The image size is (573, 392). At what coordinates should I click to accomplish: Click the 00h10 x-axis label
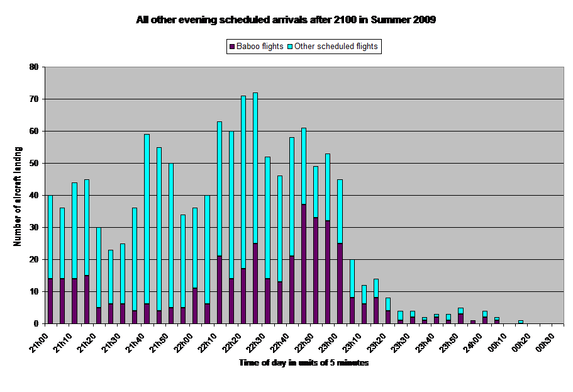(x=498, y=343)
